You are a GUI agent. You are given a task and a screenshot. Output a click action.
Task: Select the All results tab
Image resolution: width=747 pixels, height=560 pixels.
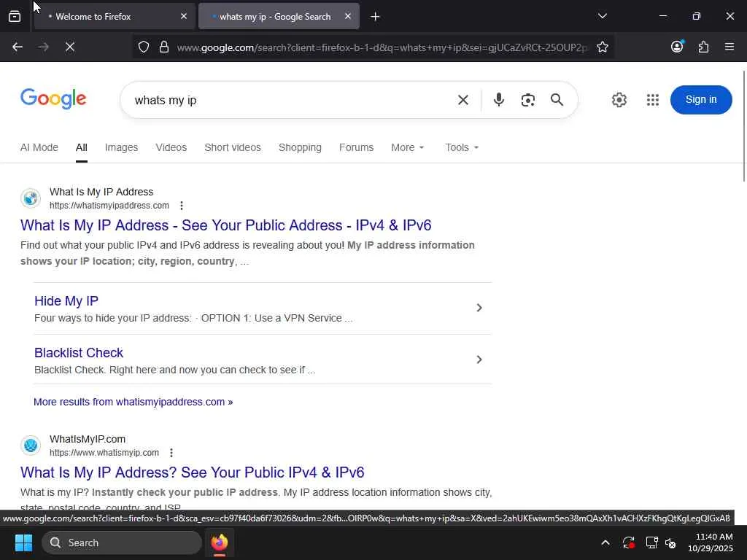(82, 147)
